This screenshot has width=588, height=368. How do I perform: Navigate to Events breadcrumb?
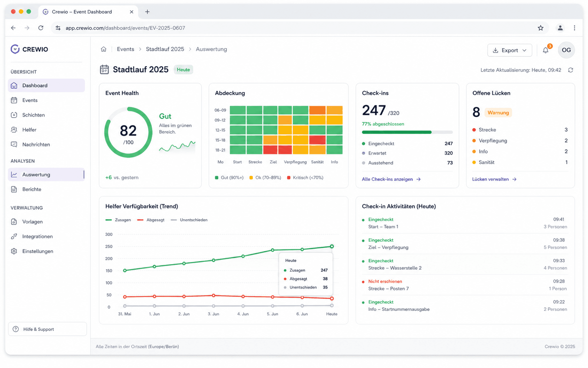[x=125, y=49]
